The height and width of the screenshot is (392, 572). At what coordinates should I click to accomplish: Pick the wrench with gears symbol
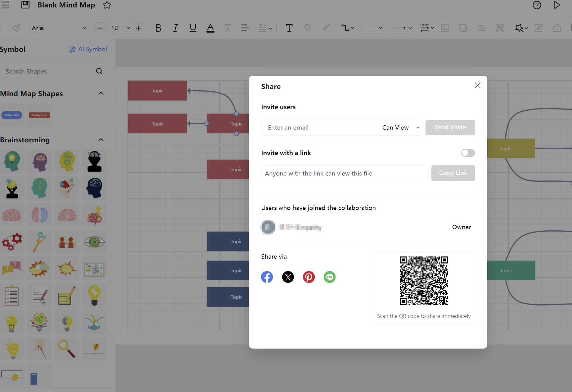pyautogui.click(x=39, y=242)
